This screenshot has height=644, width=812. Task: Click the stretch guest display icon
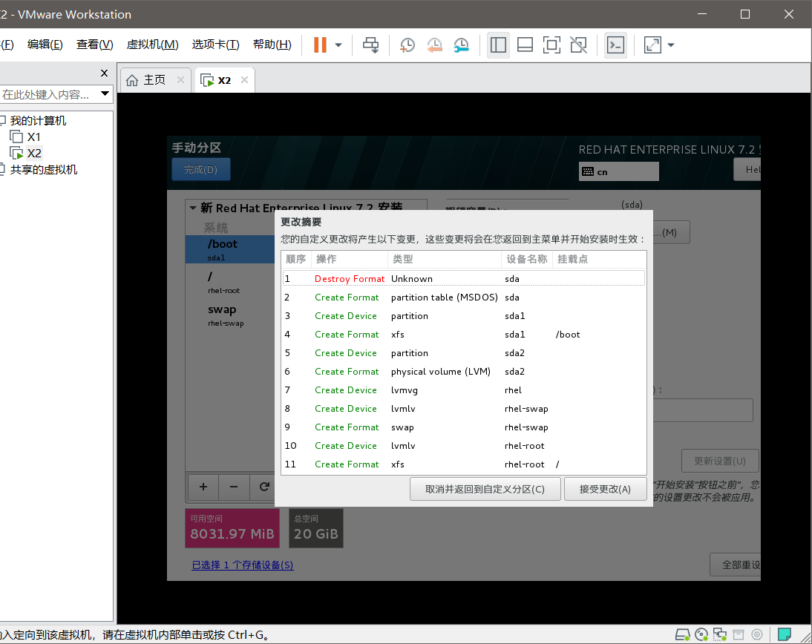click(652, 45)
